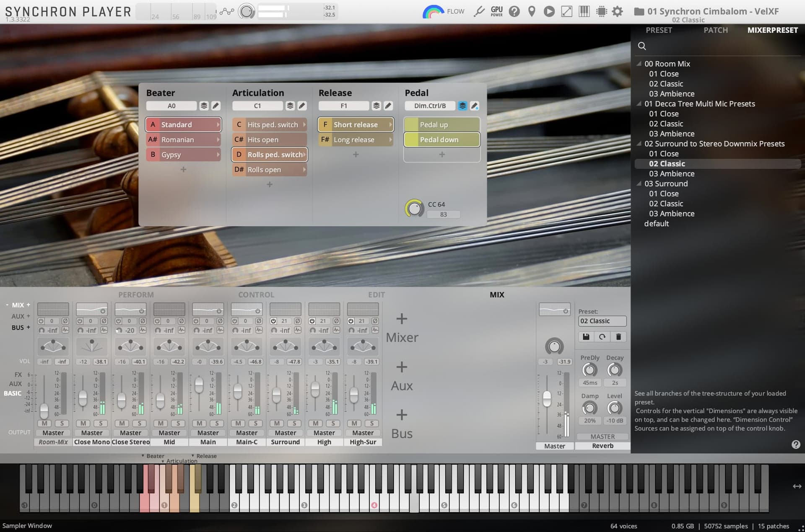Toggle power on High channel
Image resolution: width=805 pixels, height=532 pixels.
(x=312, y=321)
